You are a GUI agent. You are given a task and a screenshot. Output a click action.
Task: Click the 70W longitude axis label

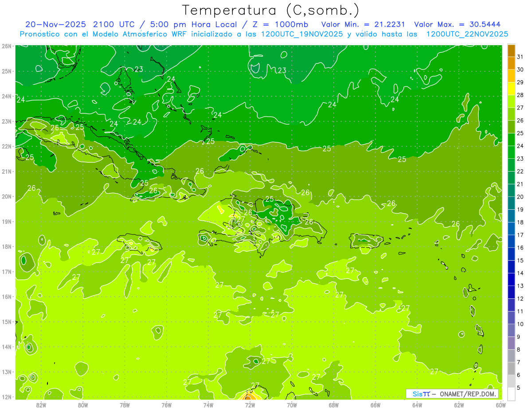pyautogui.click(x=292, y=404)
